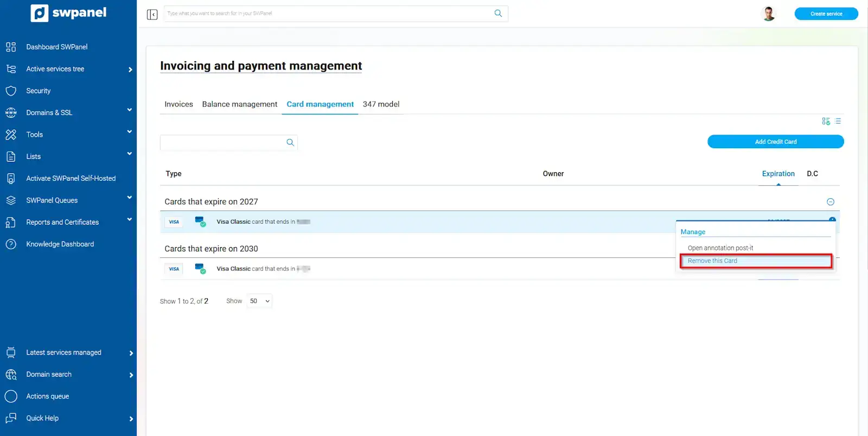The height and width of the screenshot is (436, 868).
Task: Collapse the sidebar with the panel toggle icon
Action: click(152, 14)
